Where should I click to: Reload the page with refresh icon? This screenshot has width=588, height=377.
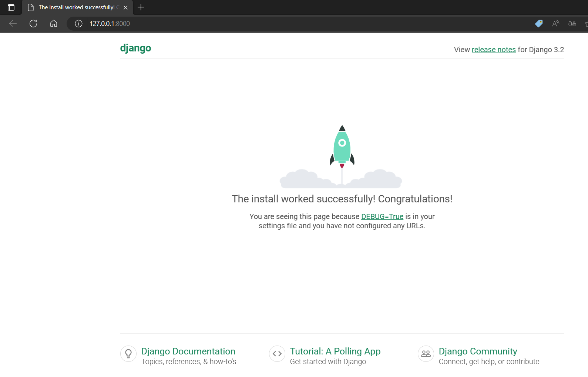33,24
